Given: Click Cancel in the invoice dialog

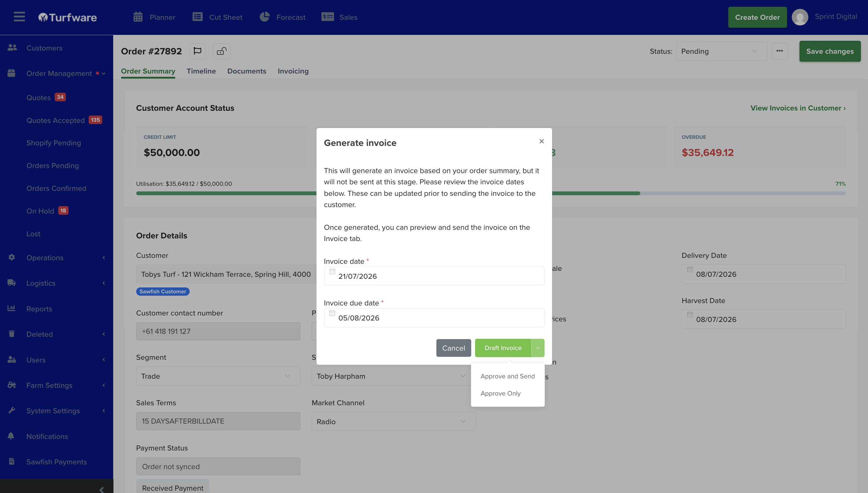Looking at the screenshot, I should [x=453, y=348].
